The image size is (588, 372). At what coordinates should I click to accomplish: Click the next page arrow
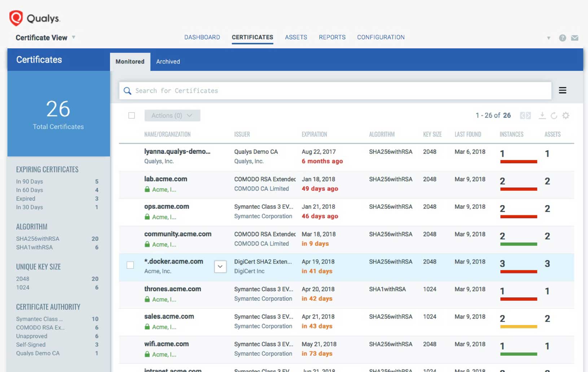(x=529, y=116)
